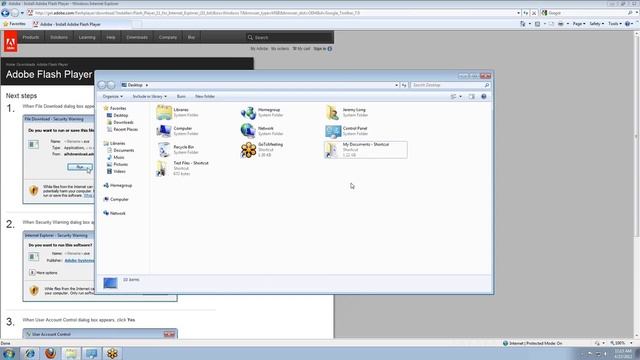Select the Control Panel icon
The height and width of the screenshot is (360, 640).
(333, 131)
